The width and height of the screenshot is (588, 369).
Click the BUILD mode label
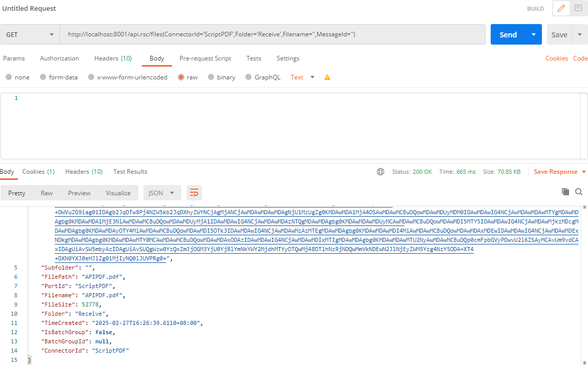[x=535, y=9]
